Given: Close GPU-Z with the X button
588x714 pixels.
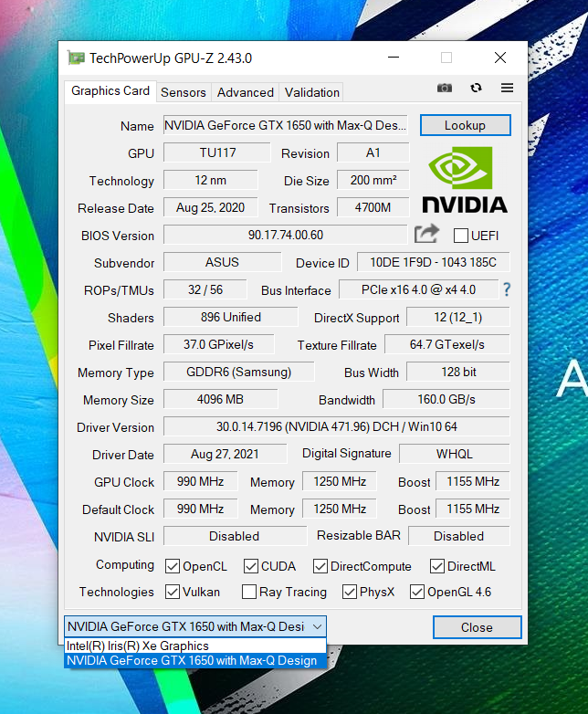Looking at the screenshot, I should (500, 58).
